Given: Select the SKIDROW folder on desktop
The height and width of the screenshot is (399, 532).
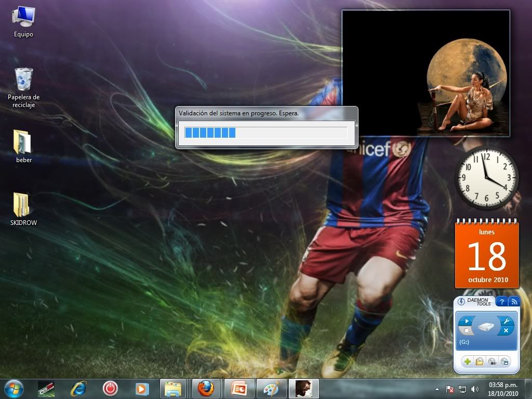Looking at the screenshot, I should 23,209.
